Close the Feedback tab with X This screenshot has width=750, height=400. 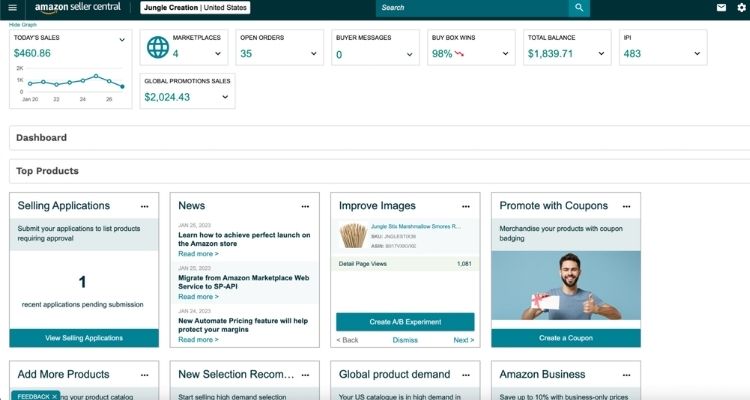(x=54, y=397)
